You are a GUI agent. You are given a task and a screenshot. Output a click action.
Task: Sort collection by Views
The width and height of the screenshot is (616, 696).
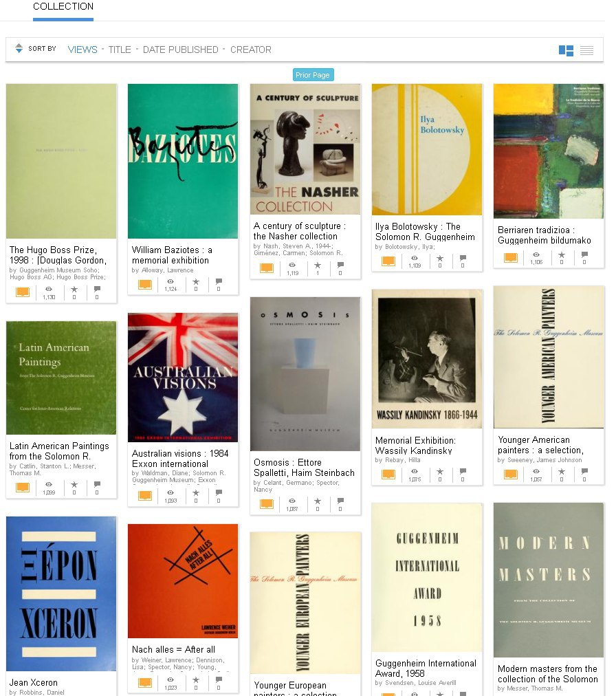click(x=82, y=50)
